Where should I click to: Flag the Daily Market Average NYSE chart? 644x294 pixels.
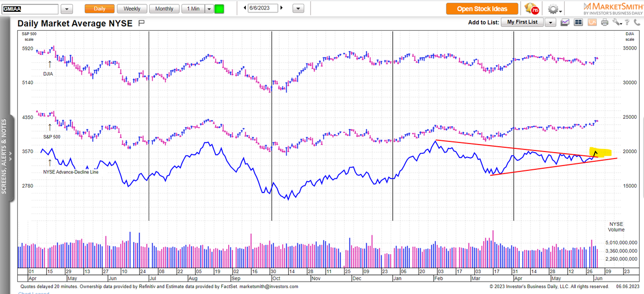point(142,23)
